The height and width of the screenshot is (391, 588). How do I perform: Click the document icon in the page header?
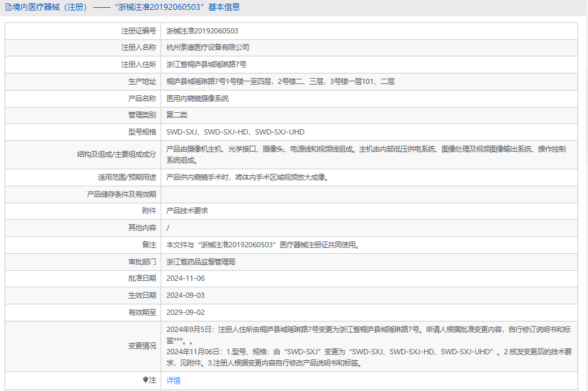pyautogui.click(x=8, y=7)
